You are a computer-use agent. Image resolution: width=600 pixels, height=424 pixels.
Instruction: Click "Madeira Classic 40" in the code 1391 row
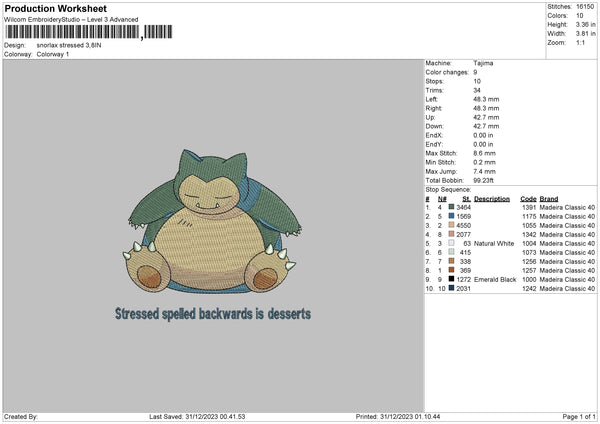(567, 207)
